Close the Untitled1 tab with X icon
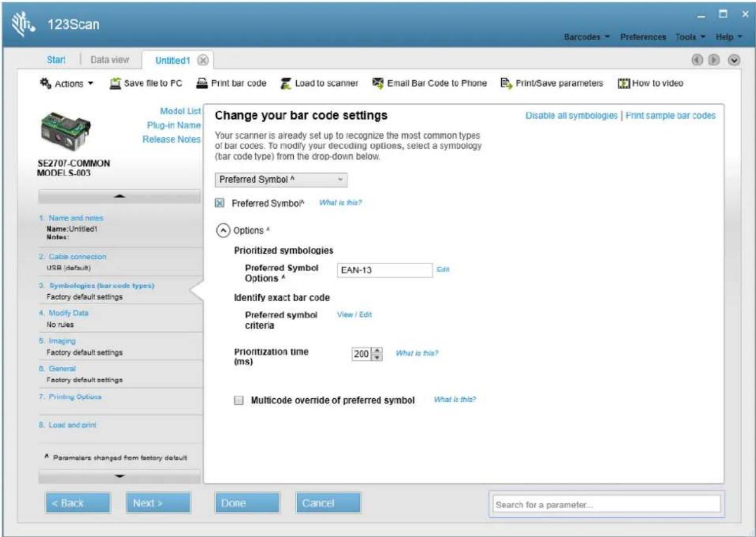756x537 pixels. point(202,60)
